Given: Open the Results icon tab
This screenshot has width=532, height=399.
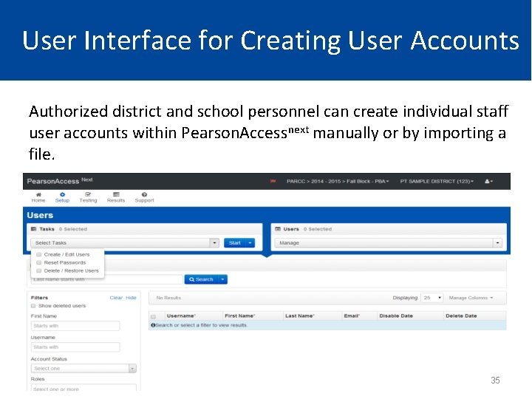Looking at the screenshot, I should (116, 194).
